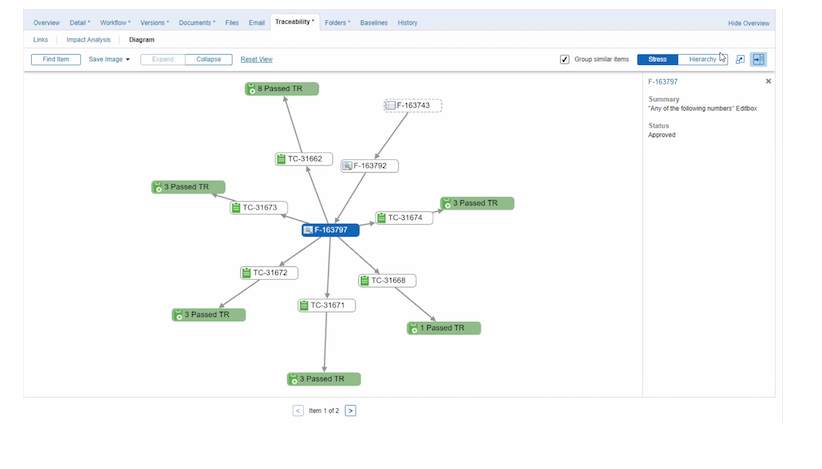The image size is (822, 469).
Task: Close the F-163797 details panel
Action: [x=768, y=81]
